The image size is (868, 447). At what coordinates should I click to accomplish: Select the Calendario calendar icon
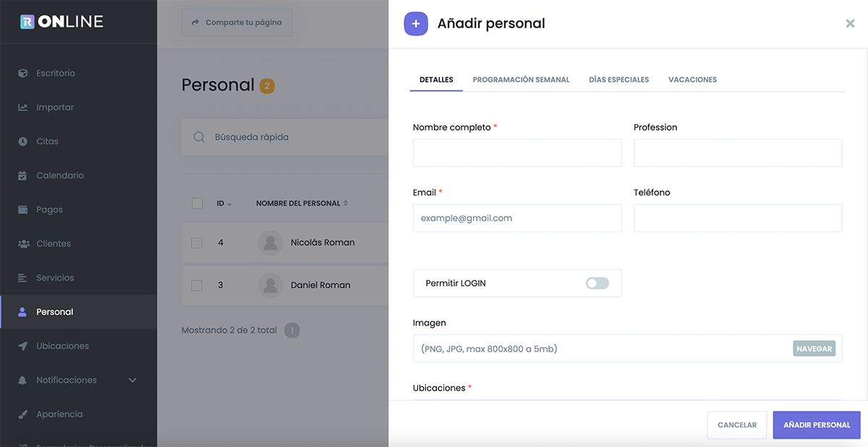[23, 175]
